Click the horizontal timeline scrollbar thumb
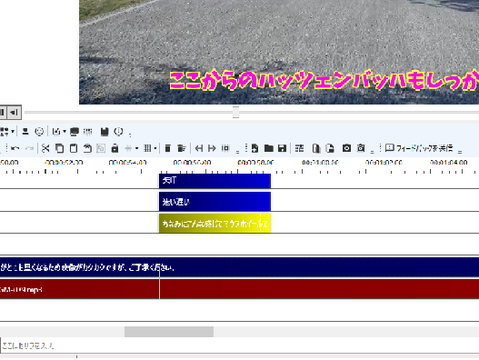479x360 pixels. (x=169, y=332)
